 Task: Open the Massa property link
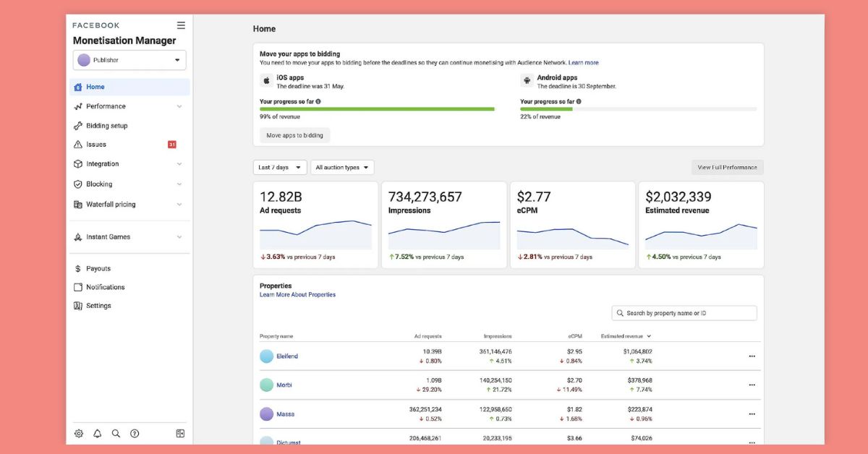point(285,414)
